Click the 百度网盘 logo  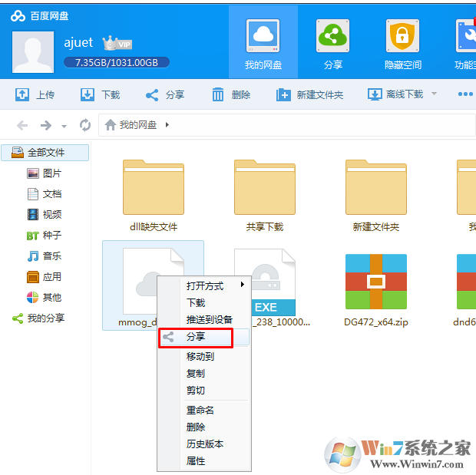[x=39, y=16]
